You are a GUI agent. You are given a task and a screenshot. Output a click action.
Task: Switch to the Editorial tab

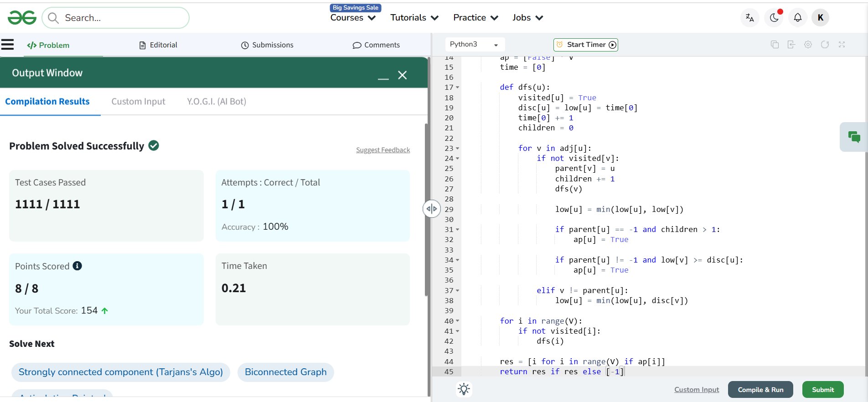tap(158, 45)
